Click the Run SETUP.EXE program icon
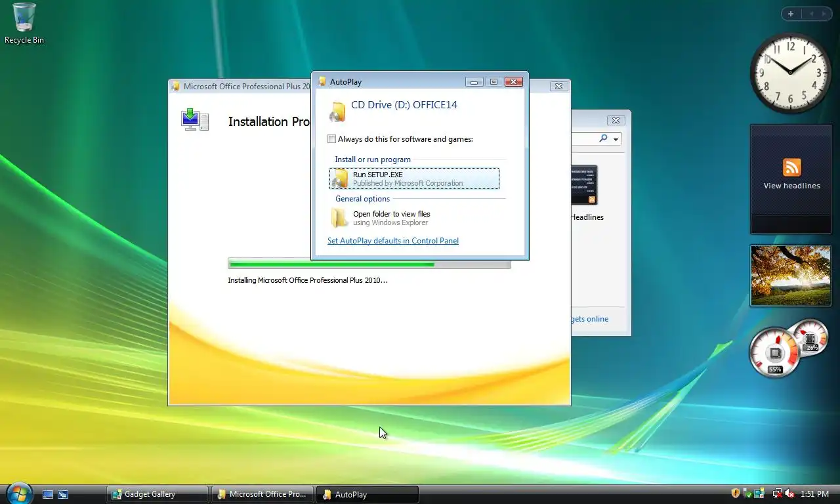This screenshot has width=840, height=504. [x=340, y=178]
